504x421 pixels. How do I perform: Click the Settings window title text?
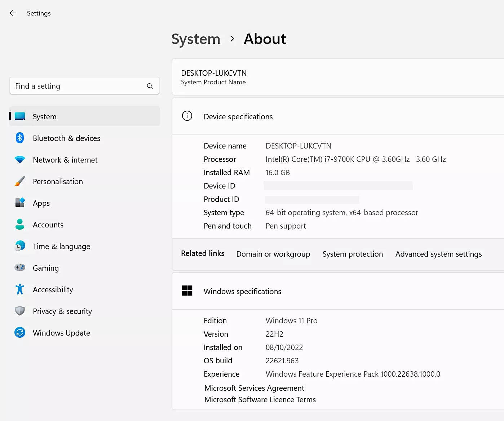point(39,13)
